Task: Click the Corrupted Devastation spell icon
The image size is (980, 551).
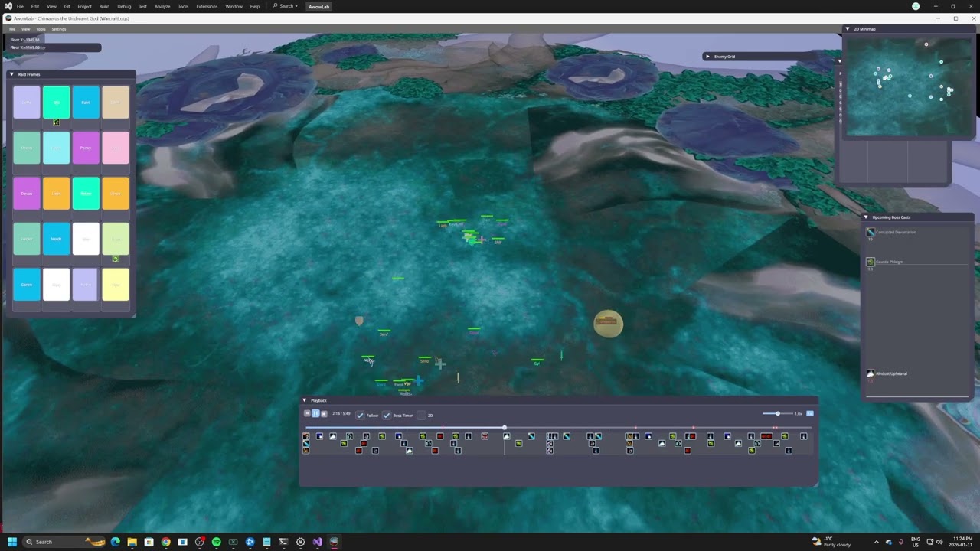Action: (x=871, y=232)
